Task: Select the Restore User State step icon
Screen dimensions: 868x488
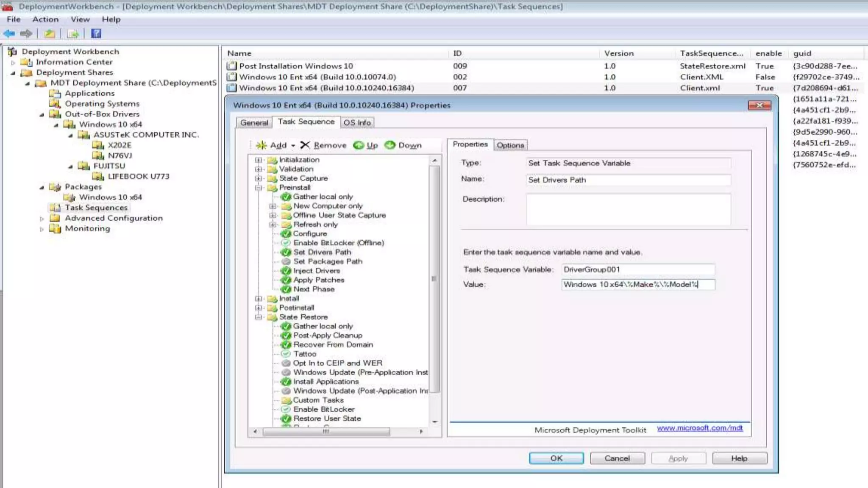Action: [x=287, y=419]
